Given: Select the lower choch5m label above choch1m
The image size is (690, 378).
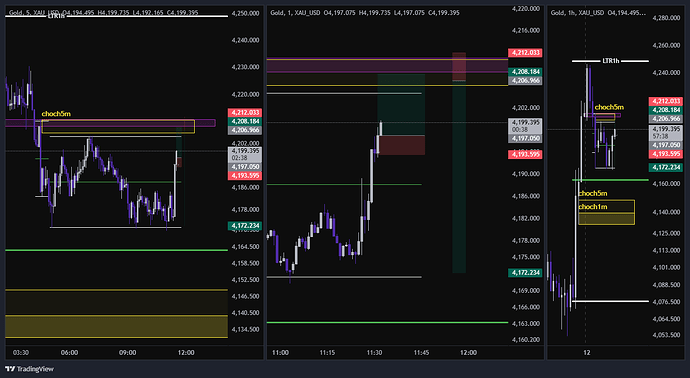Looking at the screenshot, I should click(x=593, y=193).
